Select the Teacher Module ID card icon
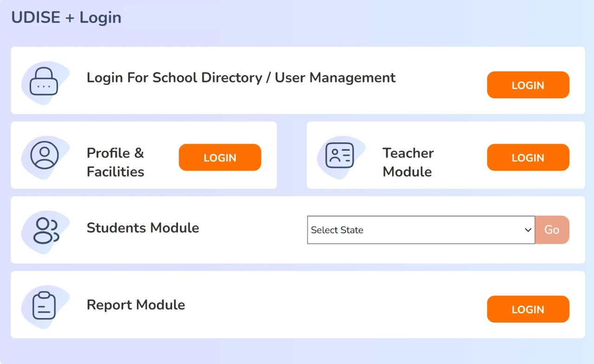 [x=341, y=155]
